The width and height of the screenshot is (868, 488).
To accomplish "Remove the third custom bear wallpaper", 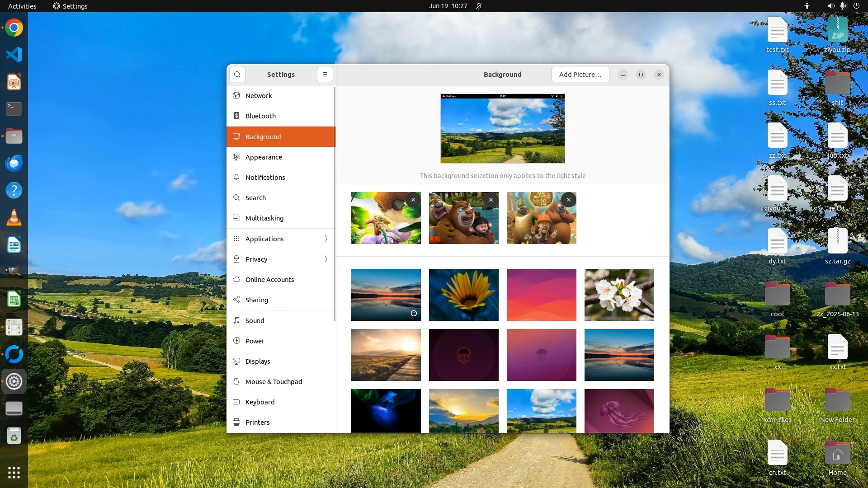I will point(568,200).
